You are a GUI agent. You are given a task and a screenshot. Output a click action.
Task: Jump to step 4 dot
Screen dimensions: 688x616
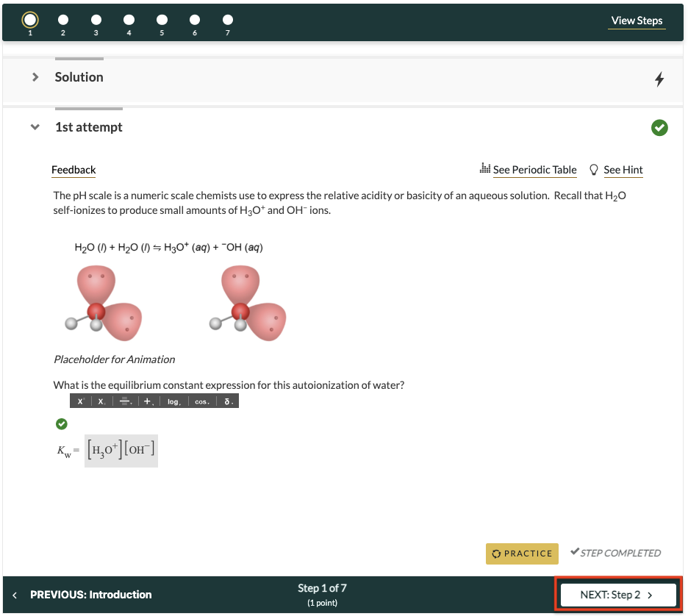(129, 20)
